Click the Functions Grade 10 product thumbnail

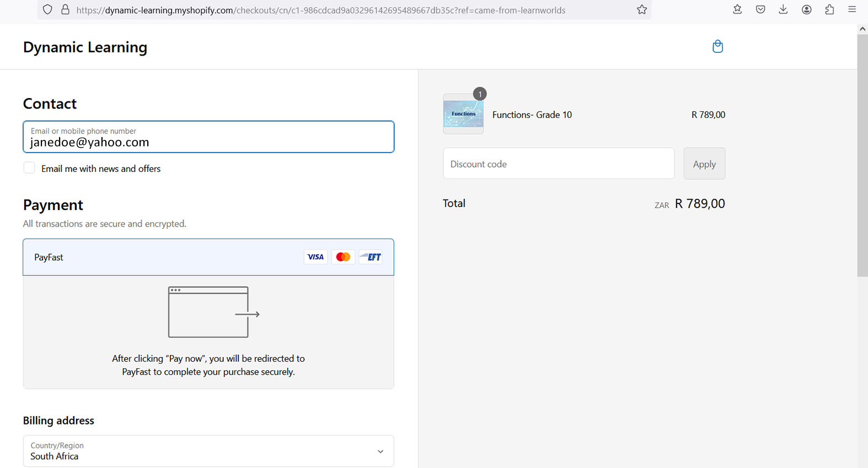pyautogui.click(x=463, y=114)
